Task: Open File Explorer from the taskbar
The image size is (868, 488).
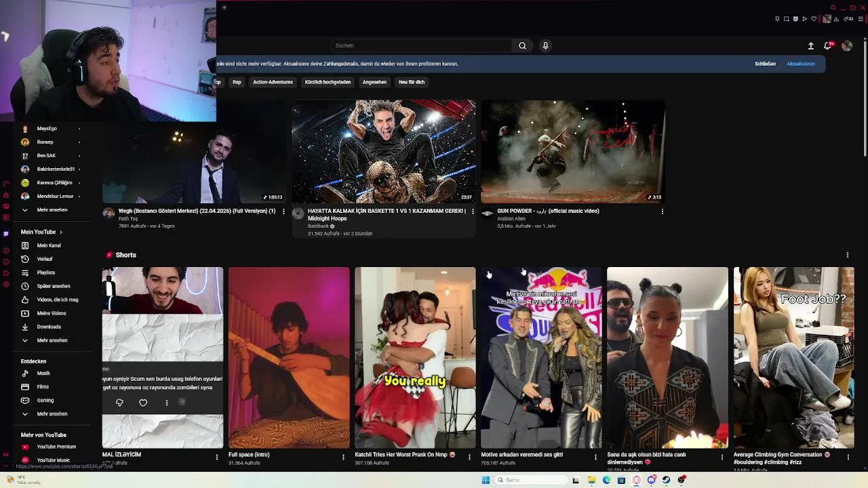Action: [x=591, y=480]
